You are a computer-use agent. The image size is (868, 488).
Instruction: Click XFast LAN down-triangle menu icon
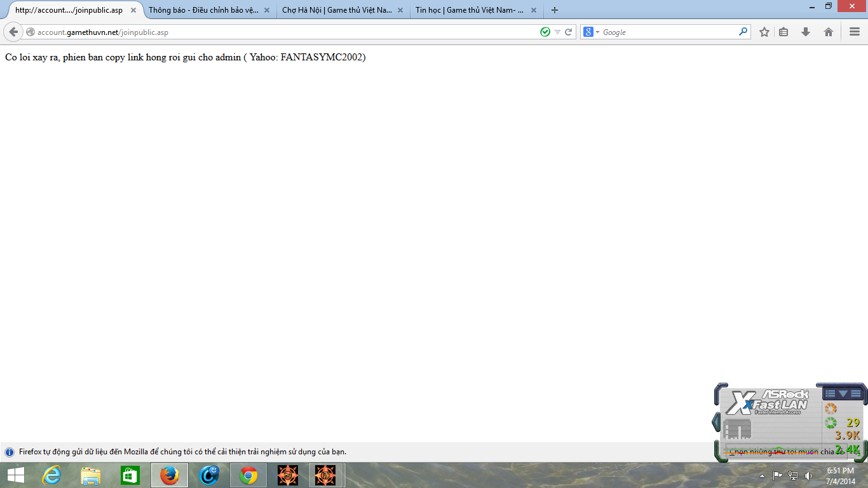tap(843, 394)
